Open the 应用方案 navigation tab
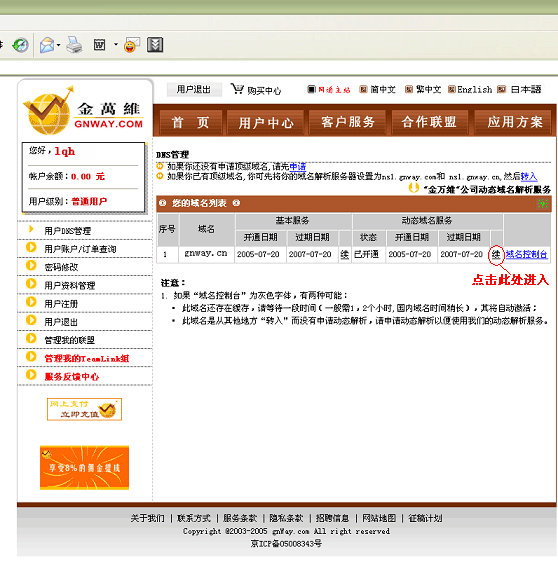 pyautogui.click(x=514, y=122)
